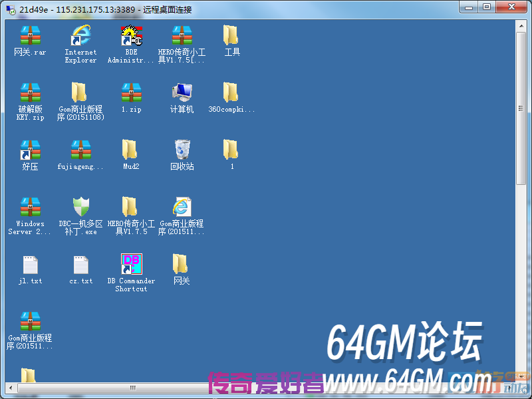The width and height of the screenshot is (532, 399).
Task: Select the Gom商业版程序 archive in the bottom row
Action: pos(30,321)
